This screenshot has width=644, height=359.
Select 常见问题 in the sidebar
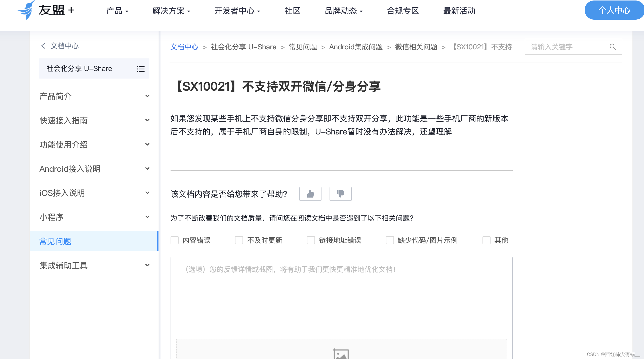(x=55, y=241)
